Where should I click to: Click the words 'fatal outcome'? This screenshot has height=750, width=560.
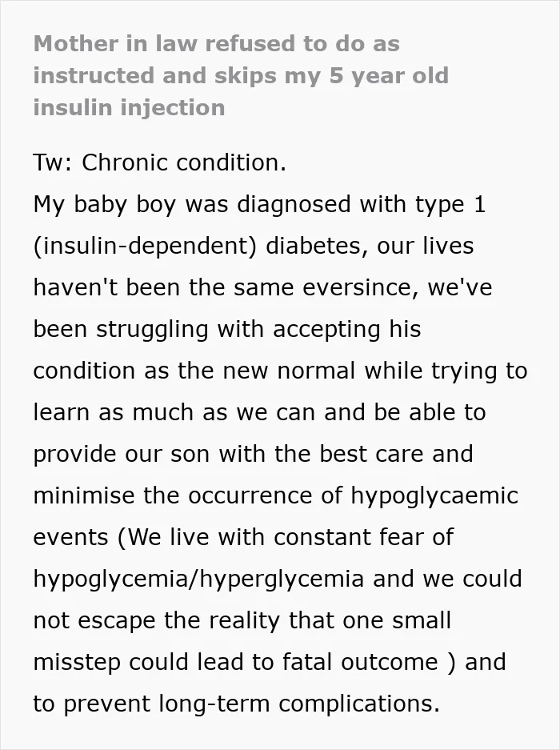pyautogui.click(x=360, y=663)
